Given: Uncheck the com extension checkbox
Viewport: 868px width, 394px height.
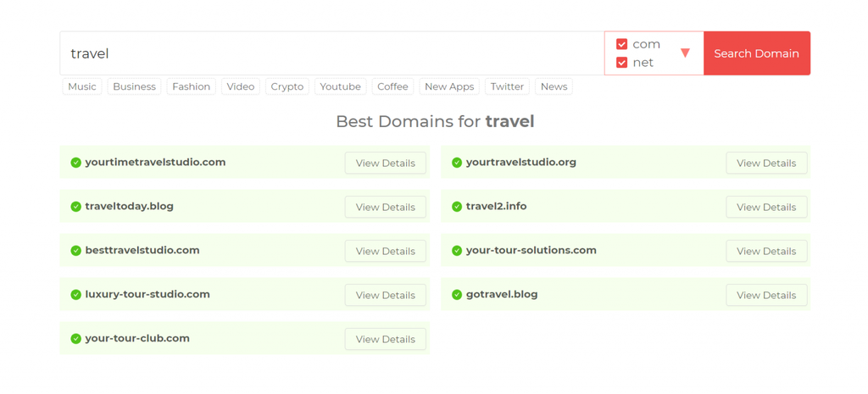Looking at the screenshot, I should (621, 44).
